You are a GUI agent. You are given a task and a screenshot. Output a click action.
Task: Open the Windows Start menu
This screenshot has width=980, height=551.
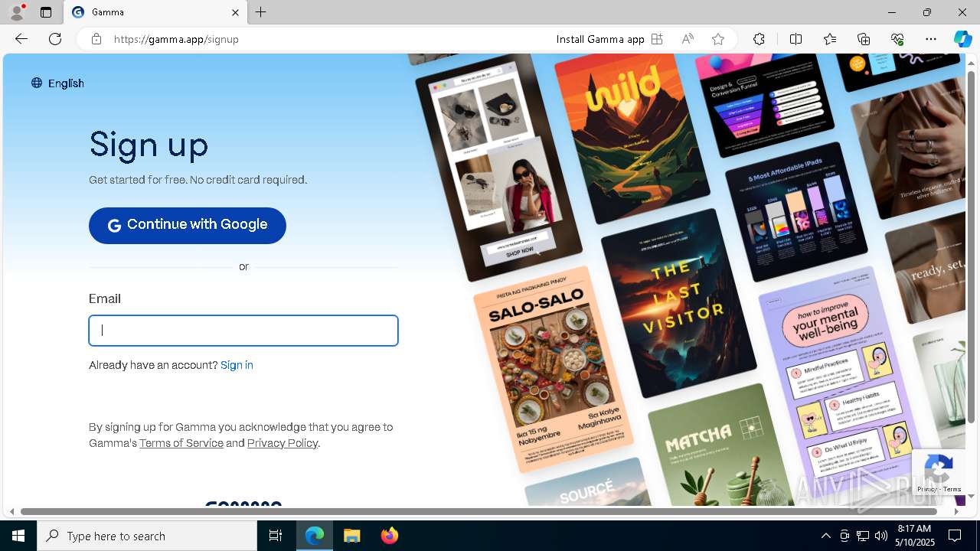18,536
